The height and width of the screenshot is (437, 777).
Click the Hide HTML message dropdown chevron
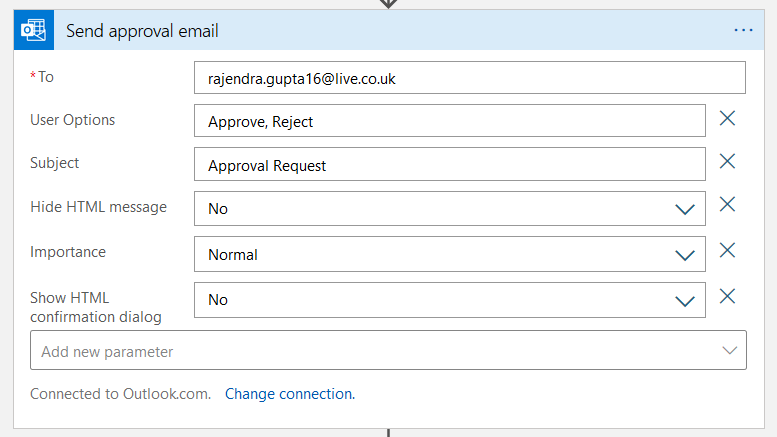[x=685, y=210]
